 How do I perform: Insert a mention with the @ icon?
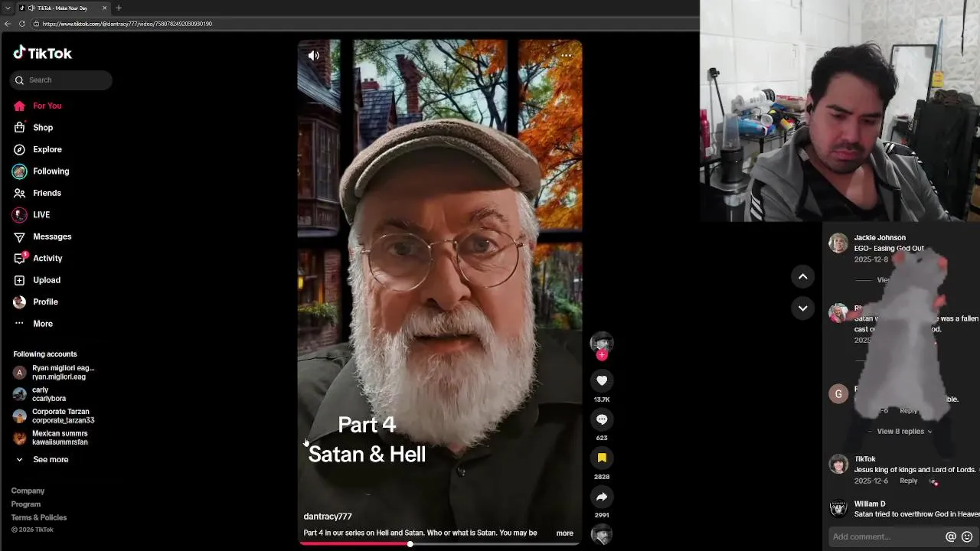click(x=951, y=537)
